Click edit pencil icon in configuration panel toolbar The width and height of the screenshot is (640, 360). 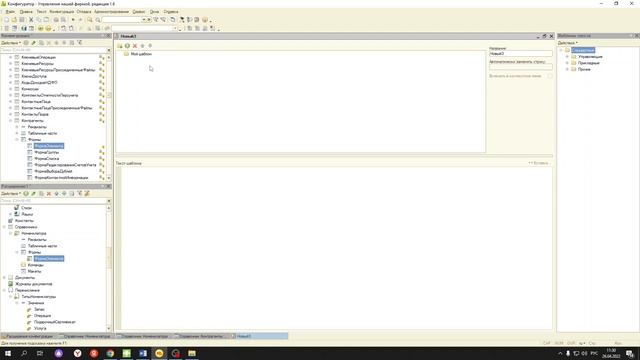point(33,43)
